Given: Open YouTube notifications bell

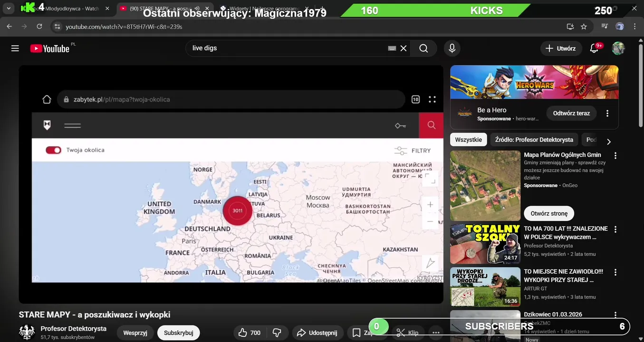Looking at the screenshot, I should 594,48.
